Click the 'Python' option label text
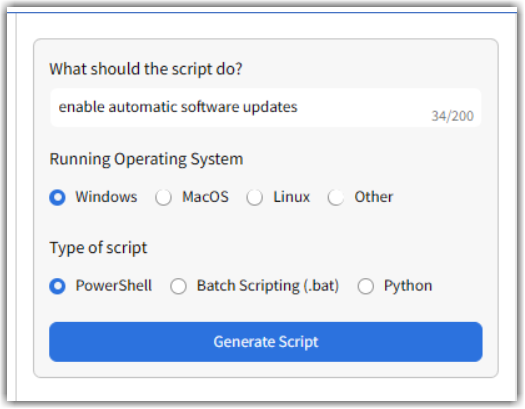 [408, 287]
